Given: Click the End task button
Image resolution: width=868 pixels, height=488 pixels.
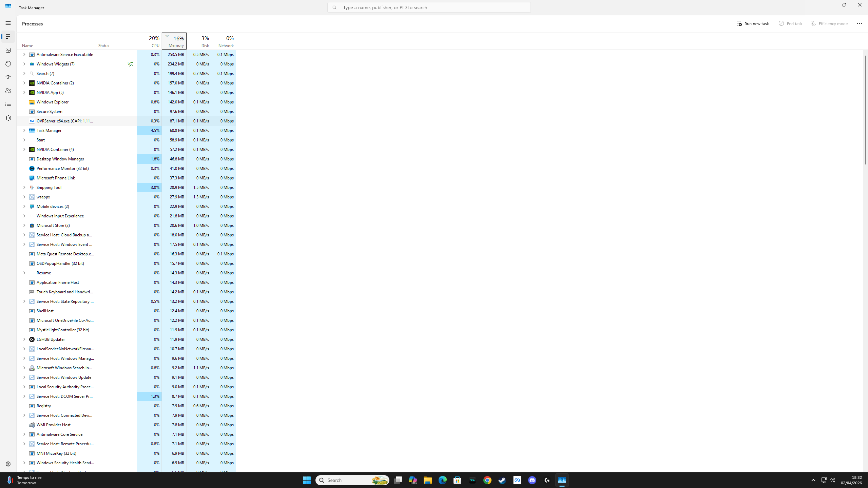Looking at the screenshot, I should click(x=790, y=23).
